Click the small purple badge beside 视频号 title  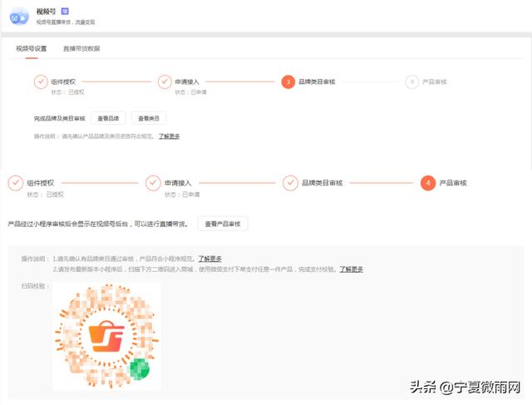point(65,11)
